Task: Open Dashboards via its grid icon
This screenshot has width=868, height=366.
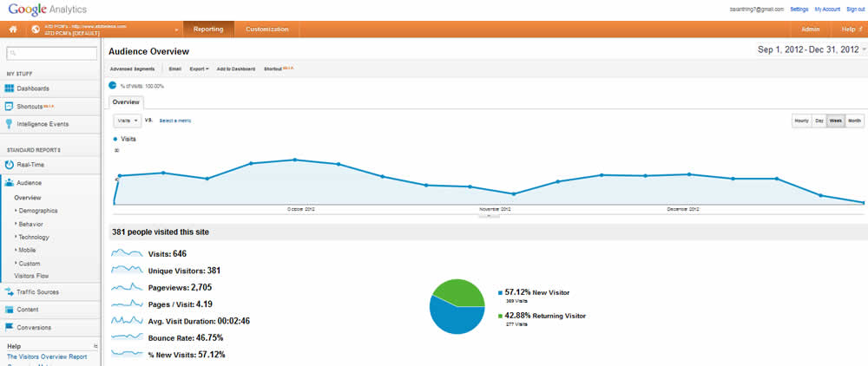Action: (10, 88)
